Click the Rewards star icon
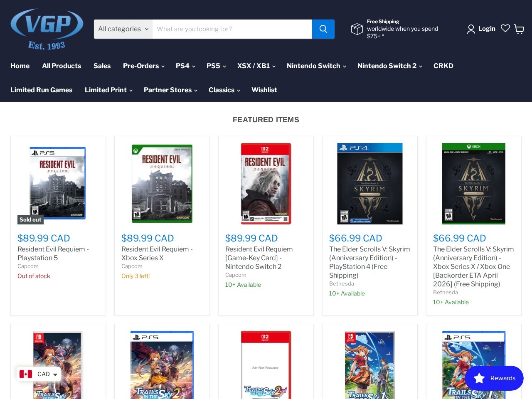This screenshot has width=532, height=399. 479,378
